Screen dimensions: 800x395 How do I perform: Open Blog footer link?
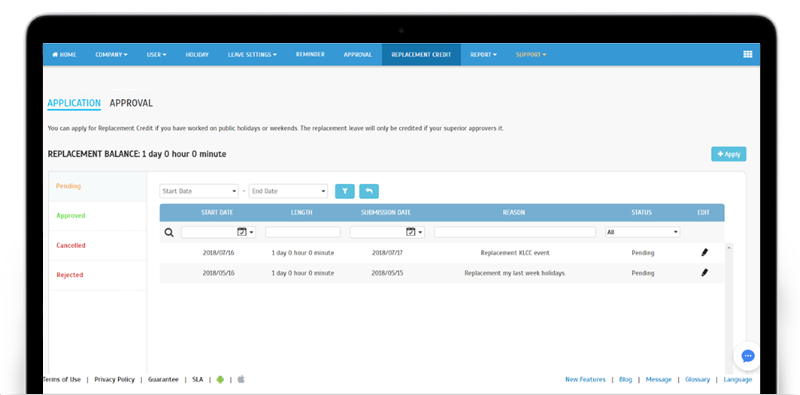tap(626, 380)
